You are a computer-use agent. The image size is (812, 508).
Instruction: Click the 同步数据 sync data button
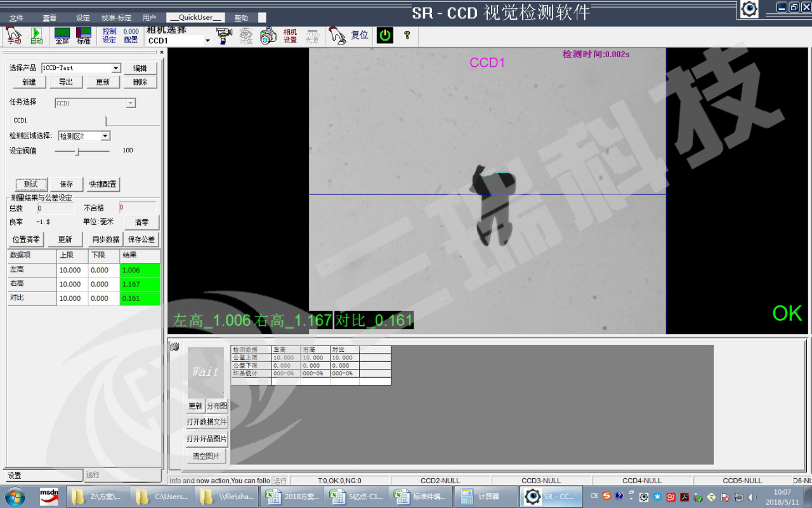point(106,239)
